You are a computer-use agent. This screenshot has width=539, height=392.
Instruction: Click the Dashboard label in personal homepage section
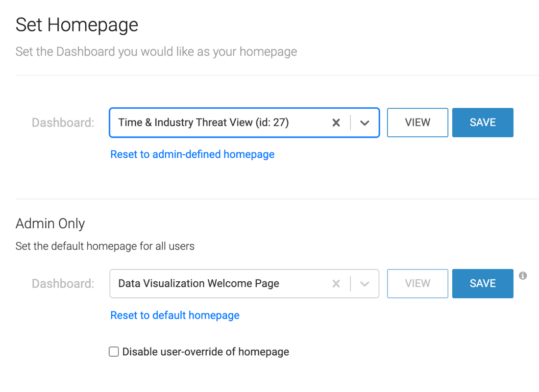click(63, 122)
